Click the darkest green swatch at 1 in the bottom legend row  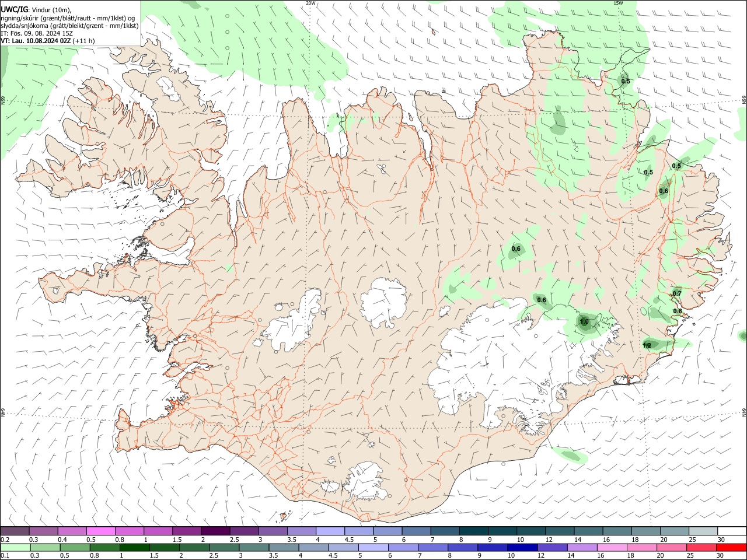pyautogui.click(x=134, y=547)
